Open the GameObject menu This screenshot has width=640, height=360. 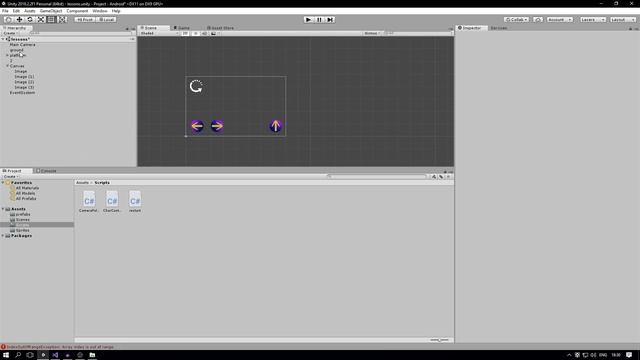point(51,11)
